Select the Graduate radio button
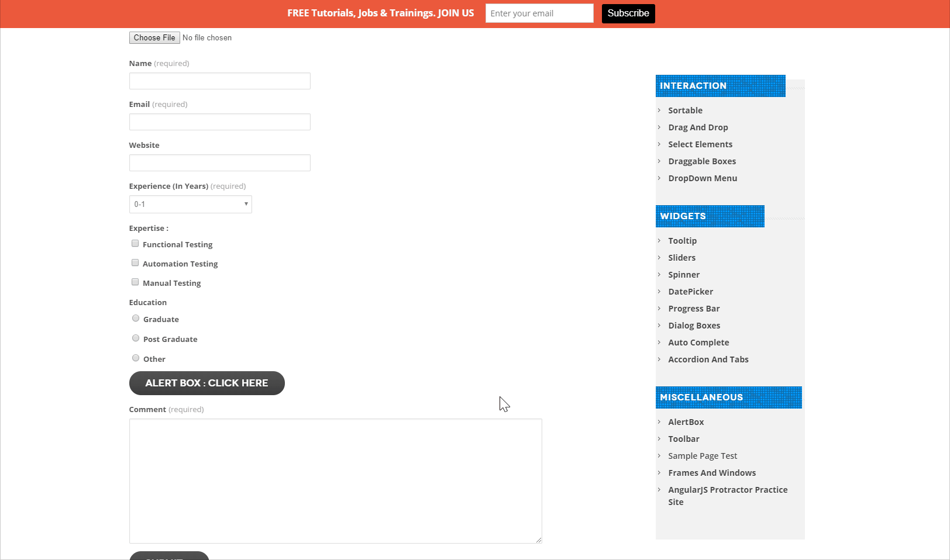The width and height of the screenshot is (950, 560). coord(136,319)
